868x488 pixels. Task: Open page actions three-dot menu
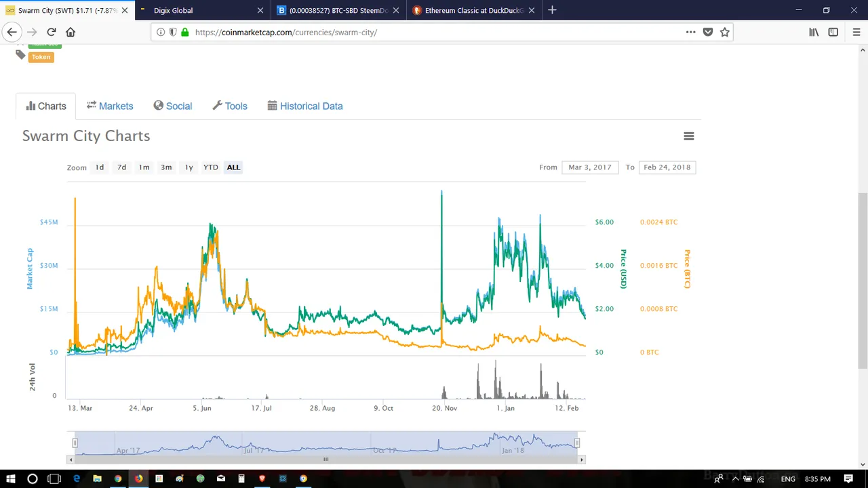tap(690, 32)
